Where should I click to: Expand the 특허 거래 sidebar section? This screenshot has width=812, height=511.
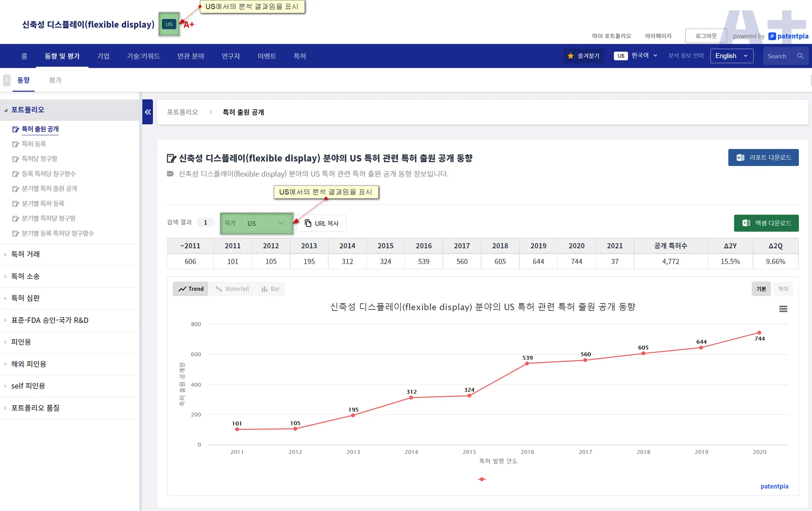[25, 254]
